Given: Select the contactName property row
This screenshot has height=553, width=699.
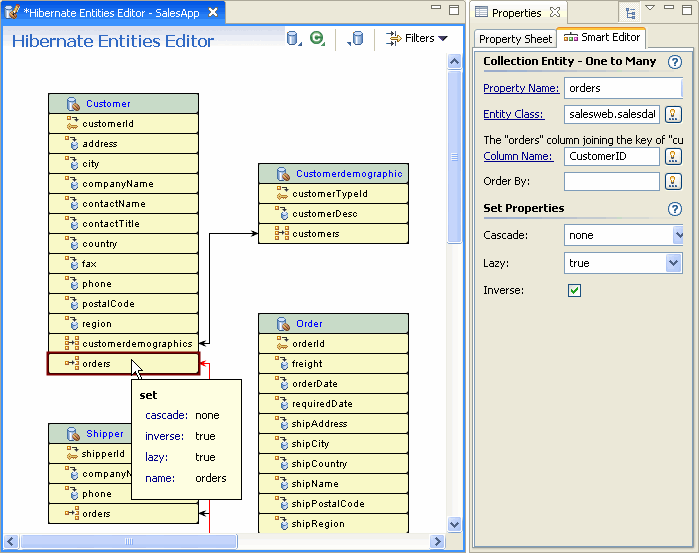Looking at the screenshot, I should click(x=123, y=204).
